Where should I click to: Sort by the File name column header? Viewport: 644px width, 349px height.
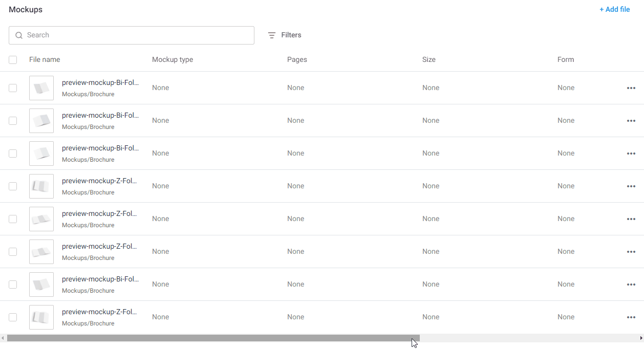click(x=44, y=59)
